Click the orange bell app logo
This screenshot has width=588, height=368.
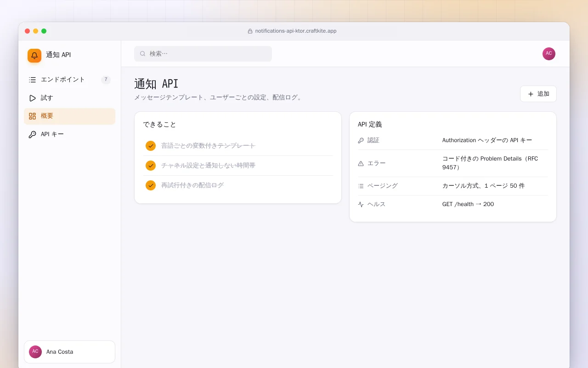(x=34, y=56)
